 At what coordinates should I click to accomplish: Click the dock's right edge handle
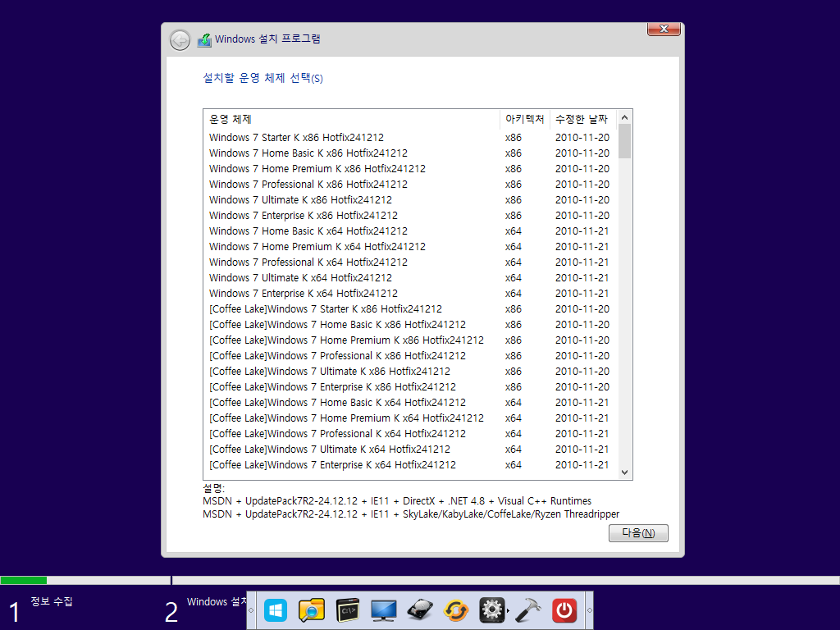click(589, 610)
